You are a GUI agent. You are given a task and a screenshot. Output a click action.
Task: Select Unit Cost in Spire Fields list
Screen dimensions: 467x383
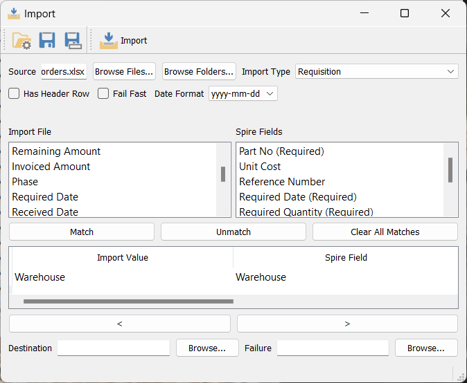[x=260, y=166]
